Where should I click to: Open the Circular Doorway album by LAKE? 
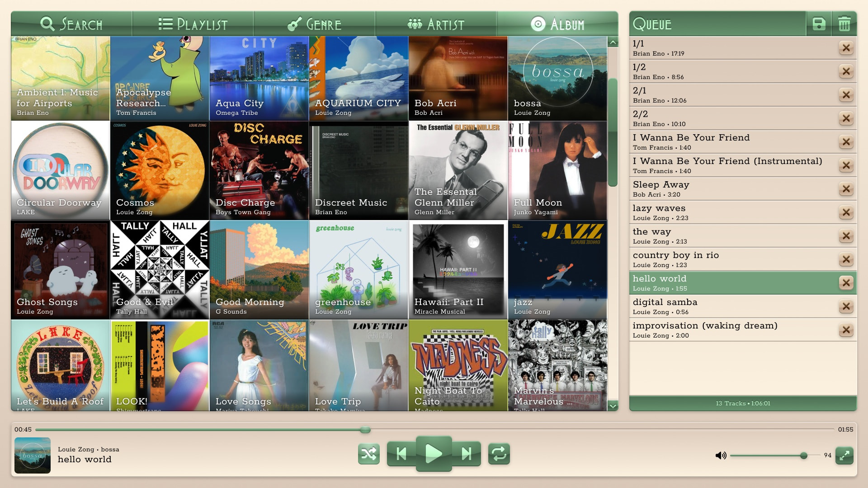[61, 170]
